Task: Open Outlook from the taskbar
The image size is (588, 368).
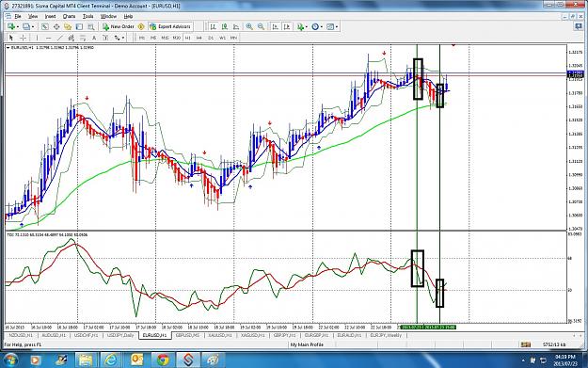Action: [x=136, y=360]
